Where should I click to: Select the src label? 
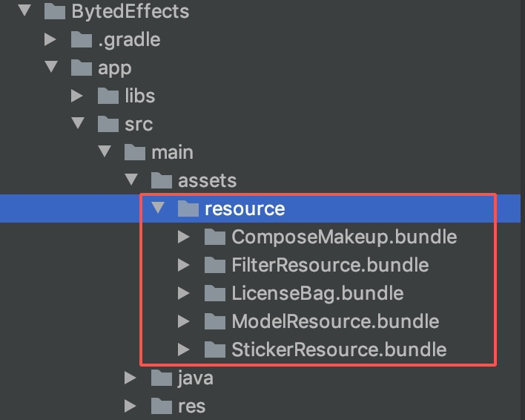tap(139, 125)
